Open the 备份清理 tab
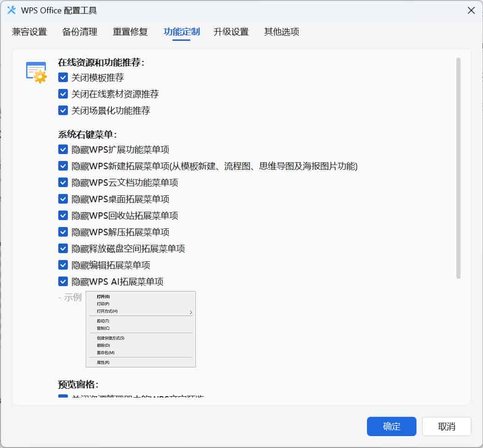 tap(80, 32)
